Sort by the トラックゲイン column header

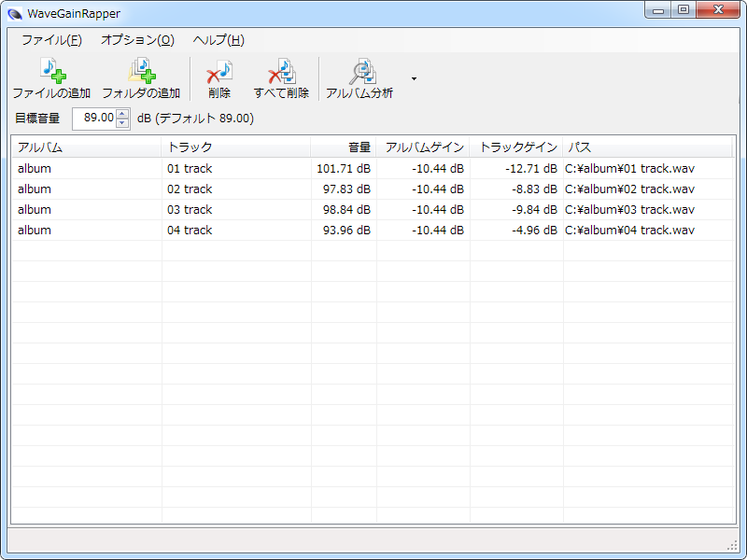click(516, 147)
